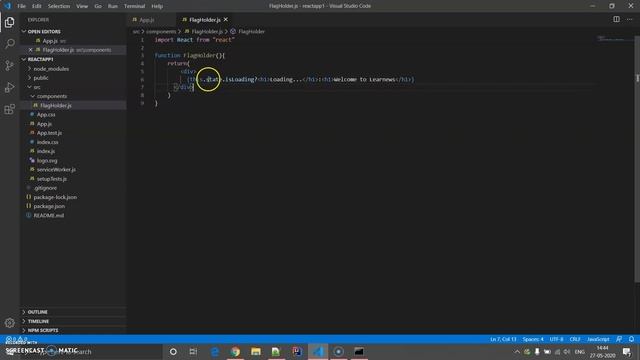The height and width of the screenshot is (360, 640).
Task: Collapse the components folder
Action: pyautogui.click(x=73, y=96)
